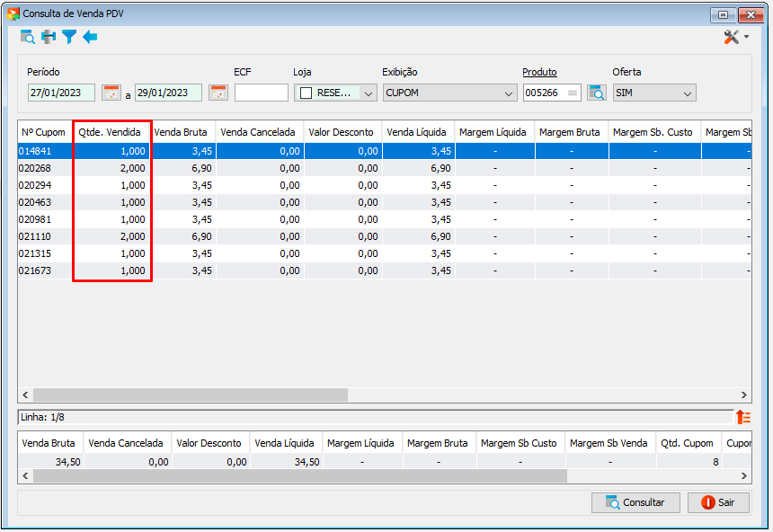Click the Venda Líquida column header

(x=416, y=132)
